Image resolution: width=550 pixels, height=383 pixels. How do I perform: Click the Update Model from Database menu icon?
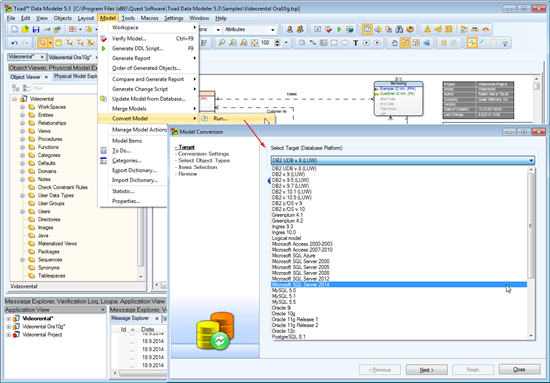tap(103, 99)
